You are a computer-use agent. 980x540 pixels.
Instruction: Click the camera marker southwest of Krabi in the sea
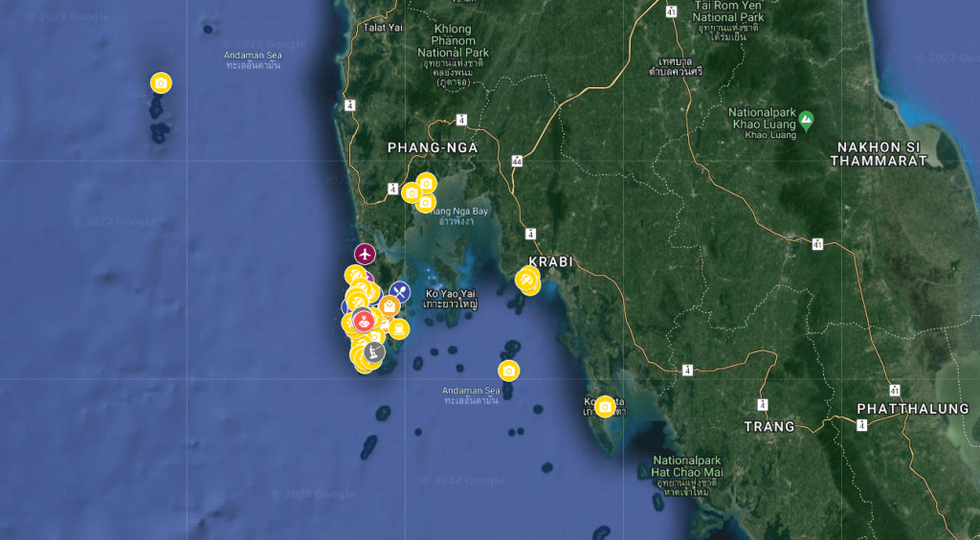tap(508, 371)
